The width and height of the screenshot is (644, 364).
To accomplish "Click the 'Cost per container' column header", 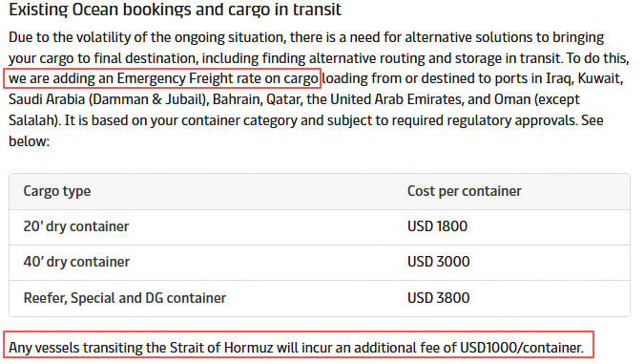I will pos(464,191).
